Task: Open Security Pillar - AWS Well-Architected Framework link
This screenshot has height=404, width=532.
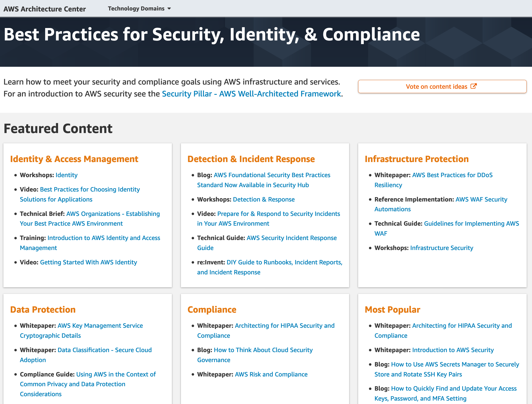Action: click(x=251, y=94)
